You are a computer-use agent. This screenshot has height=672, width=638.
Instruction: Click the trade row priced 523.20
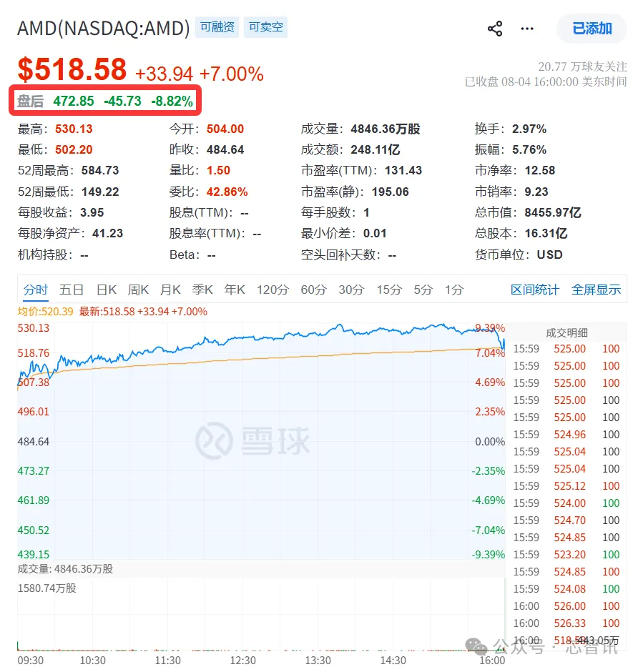[x=566, y=555]
